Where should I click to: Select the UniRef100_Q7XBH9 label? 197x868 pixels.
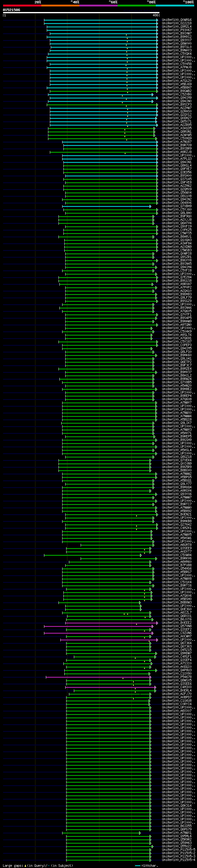point(177,206)
